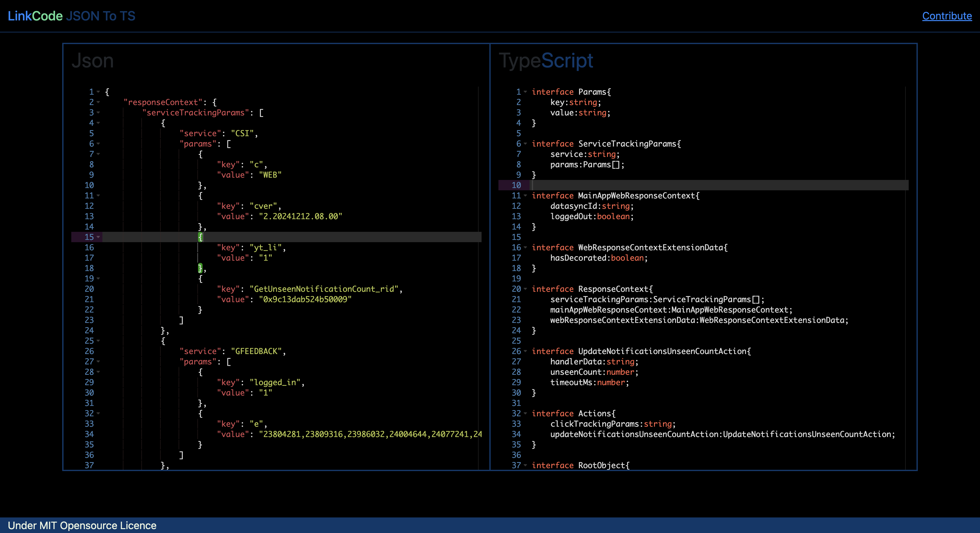Click the "Json" panel heading
The width and height of the screenshot is (980, 533).
pos(92,61)
